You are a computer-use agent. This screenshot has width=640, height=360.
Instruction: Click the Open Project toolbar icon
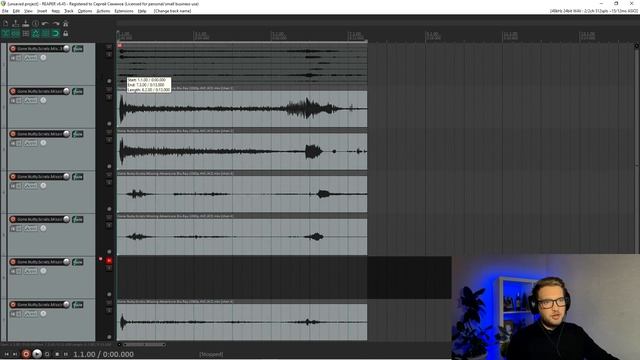[x=16, y=24]
